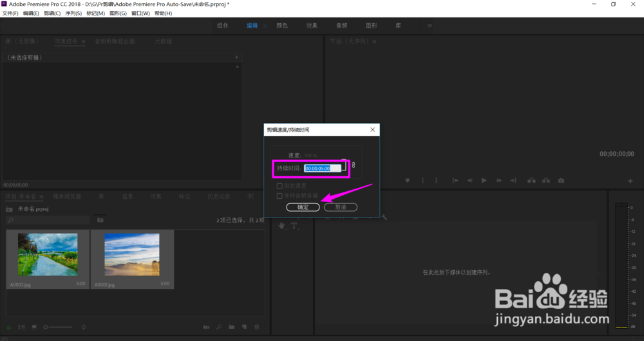644x341 pixels.
Task: Close the 剪辑速度/持续时间 dialog
Action: click(x=372, y=130)
